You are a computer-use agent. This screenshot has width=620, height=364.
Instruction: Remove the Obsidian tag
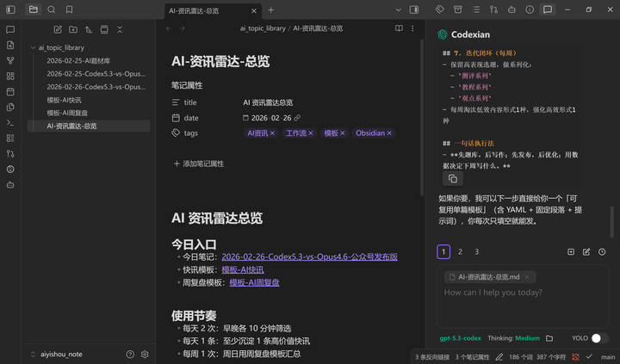pyautogui.click(x=389, y=133)
